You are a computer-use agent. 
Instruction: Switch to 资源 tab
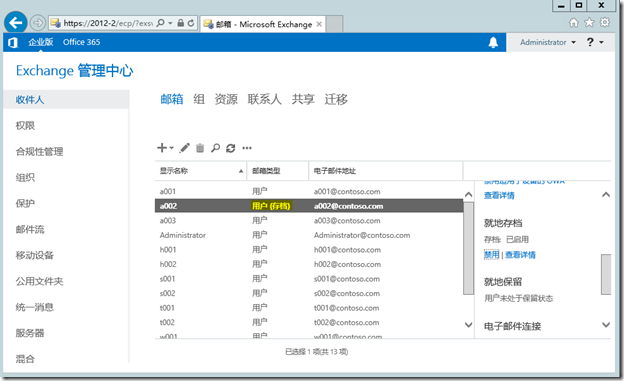[x=226, y=99]
